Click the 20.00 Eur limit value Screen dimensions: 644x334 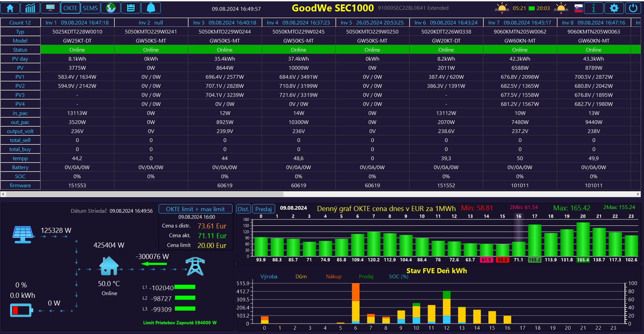pyautogui.click(x=212, y=245)
